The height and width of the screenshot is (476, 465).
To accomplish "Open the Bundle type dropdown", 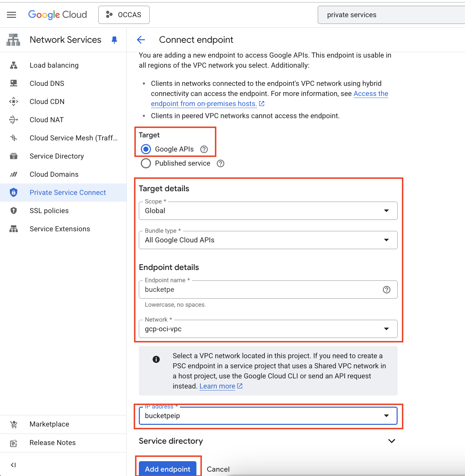I will click(x=268, y=240).
